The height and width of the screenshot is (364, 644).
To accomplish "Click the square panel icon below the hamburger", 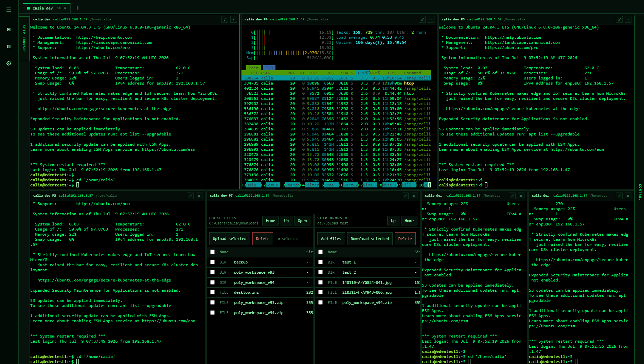I will 9,30.
